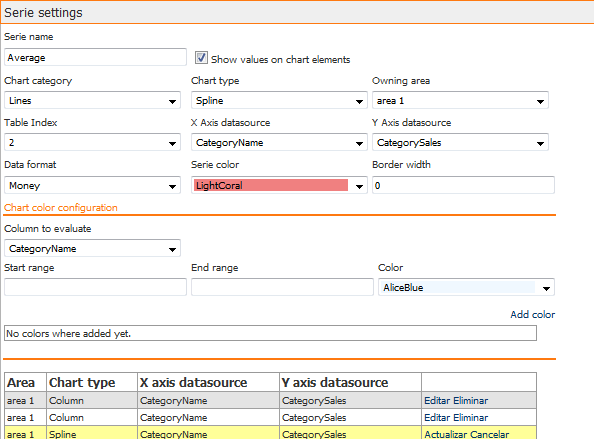Viewport: 594px width, 439px height.
Task: Click Editar in the first Column row
Action: tap(437, 401)
